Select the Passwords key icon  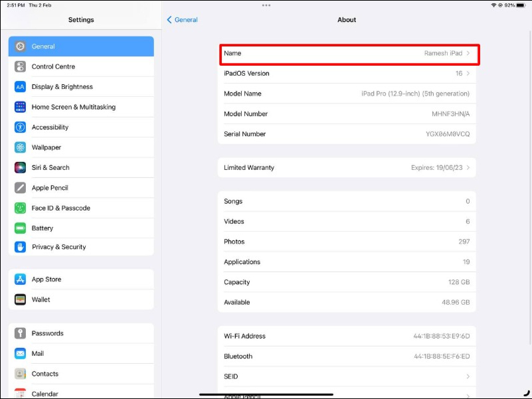(x=20, y=333)
